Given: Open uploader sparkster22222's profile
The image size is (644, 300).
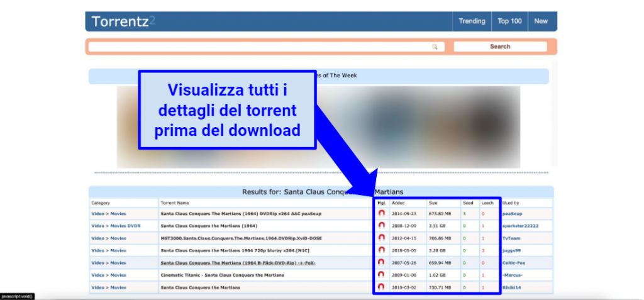Looking at the screenshot, I should [520, 226].
